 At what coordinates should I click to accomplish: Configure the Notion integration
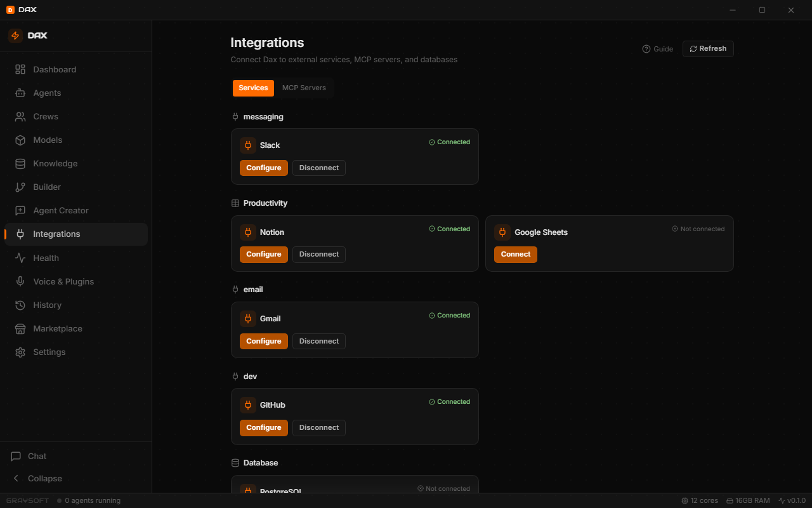pos(264,254)
